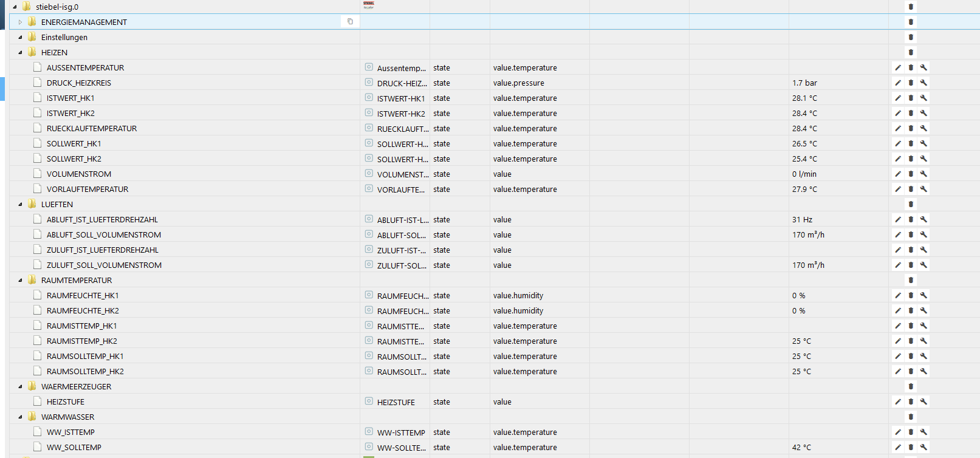Viewport: 980px width, 458px height.
Task: Delete RAUMFEUCHTE_HK1 with its trash icon
Action: pyautogui.click(x=911, y=295)
